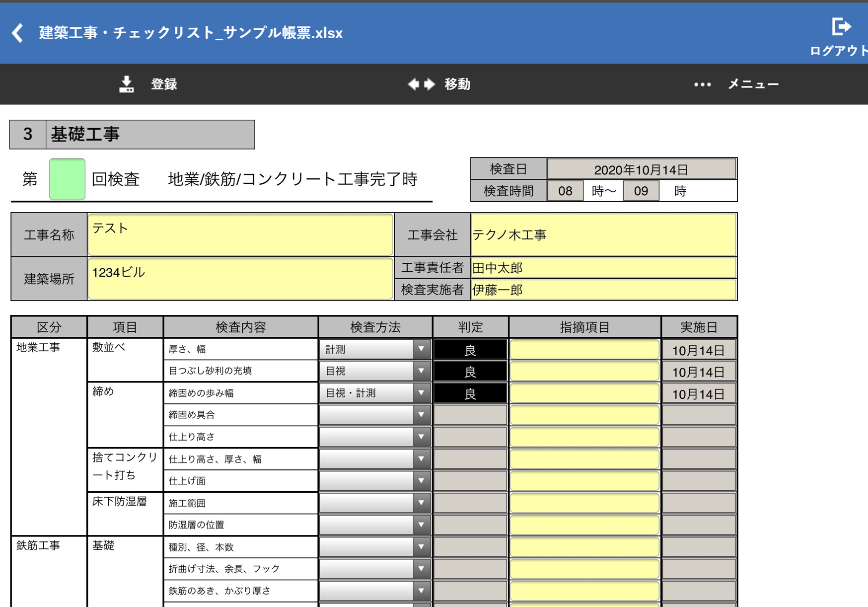Viewport: 868px width, 607px height.
Task: Click the logout icon
Action: coord(841,26)
